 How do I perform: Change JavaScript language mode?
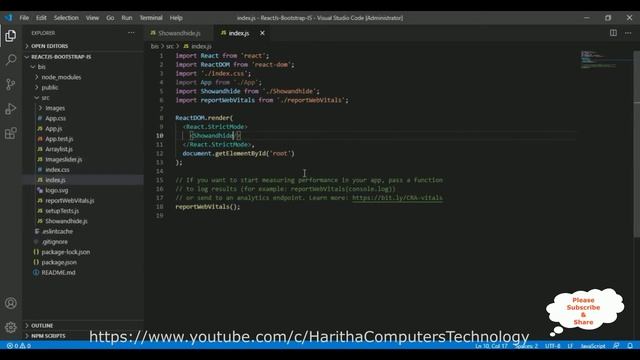pyautogui.click(x=593, y=346)
